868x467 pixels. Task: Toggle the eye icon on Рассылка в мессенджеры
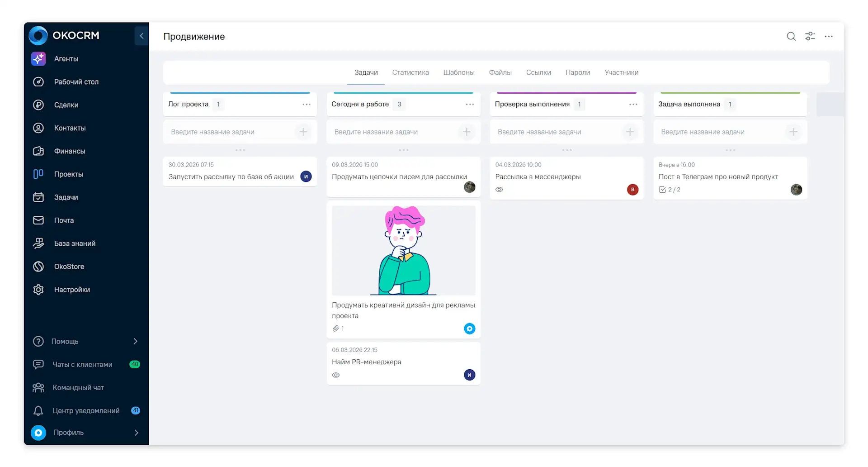point(499,190)
